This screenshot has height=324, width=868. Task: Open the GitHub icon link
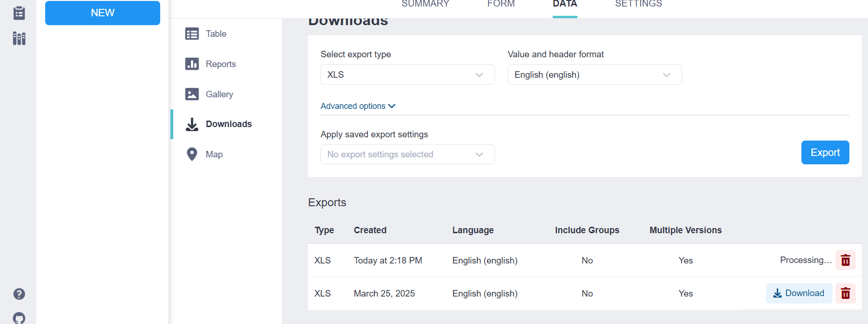pos(19,318)
